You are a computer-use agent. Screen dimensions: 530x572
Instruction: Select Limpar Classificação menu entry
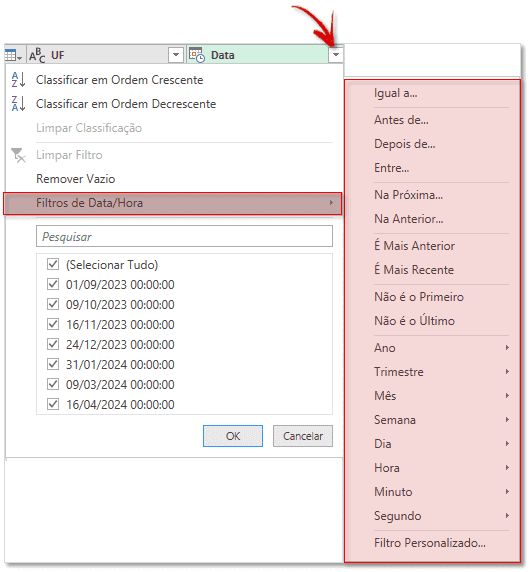[x=89, y=128]
